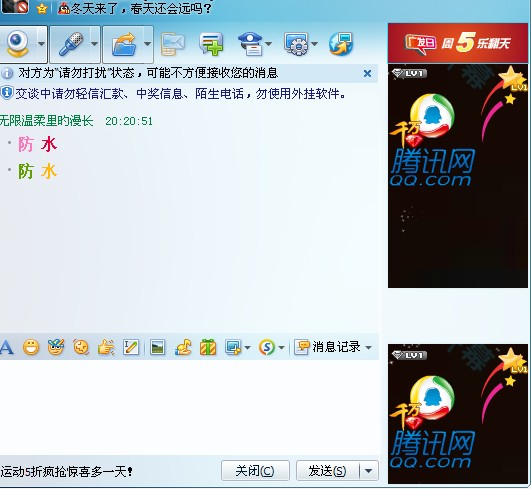Expand the apps gear dropdown arrow
The width and height of the screenshot is (531, 489).
(x=315, y=44)
